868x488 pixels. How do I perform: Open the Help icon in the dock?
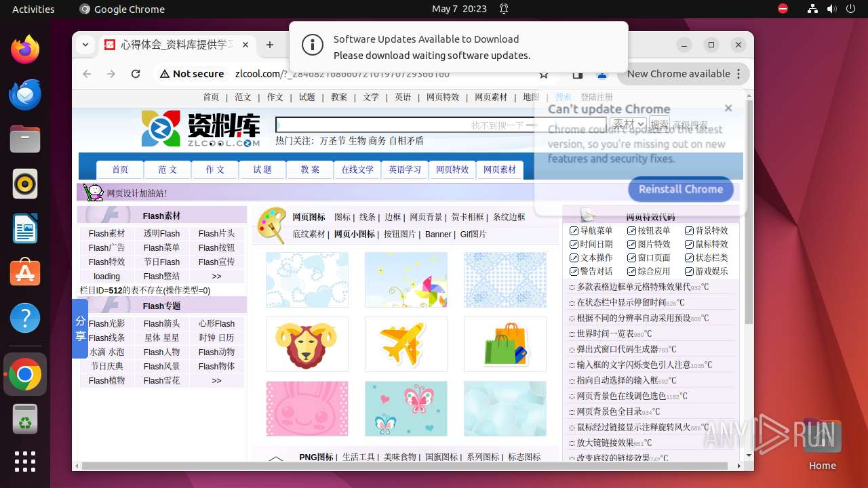25,318
